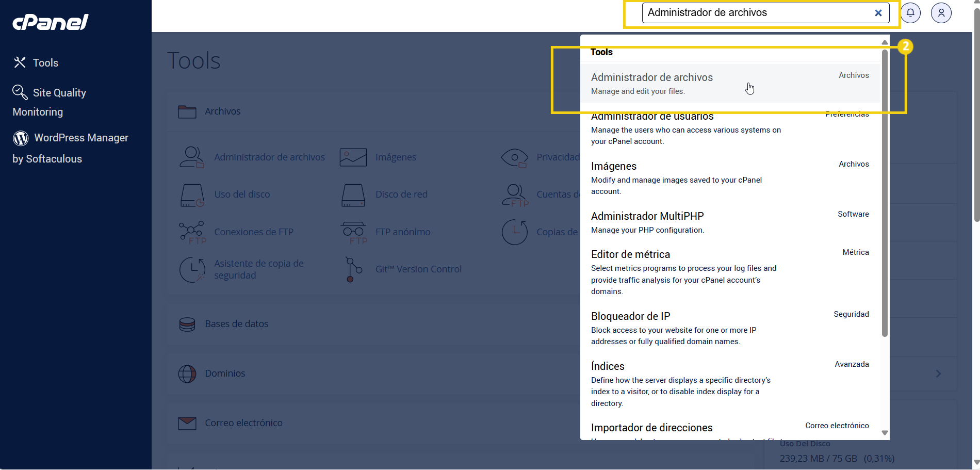The height and width of the screenshot is (470, 980).
Task: Click the Conexiones de FTP icon
Action: tap(192, 233)
